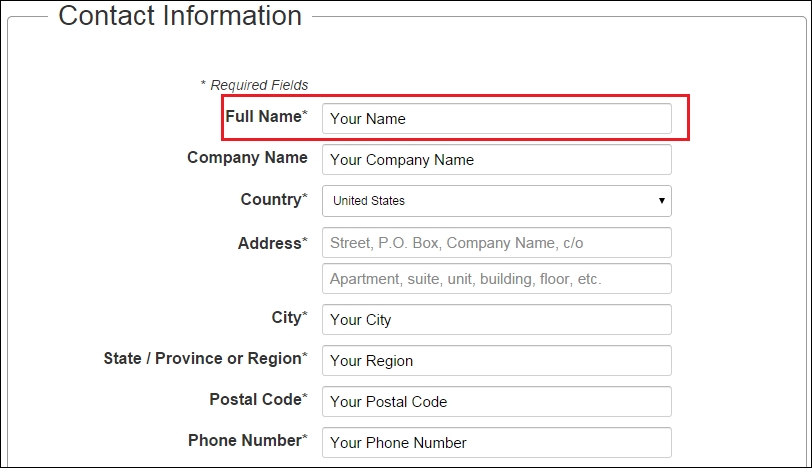Click the Full Name input field
The width and height of the screenshot is (812, 468).
click(x=496, y=118)
